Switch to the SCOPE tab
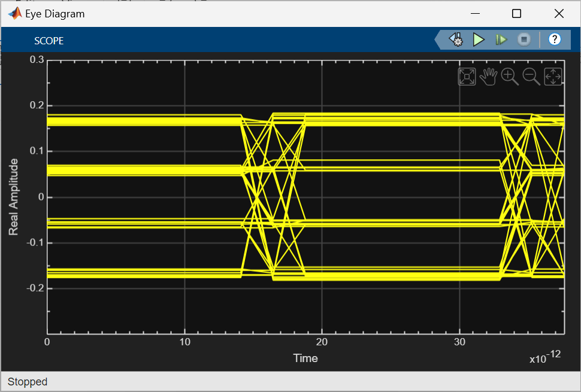This screenshot has height=392, width=581. click(x=49, y=41)
